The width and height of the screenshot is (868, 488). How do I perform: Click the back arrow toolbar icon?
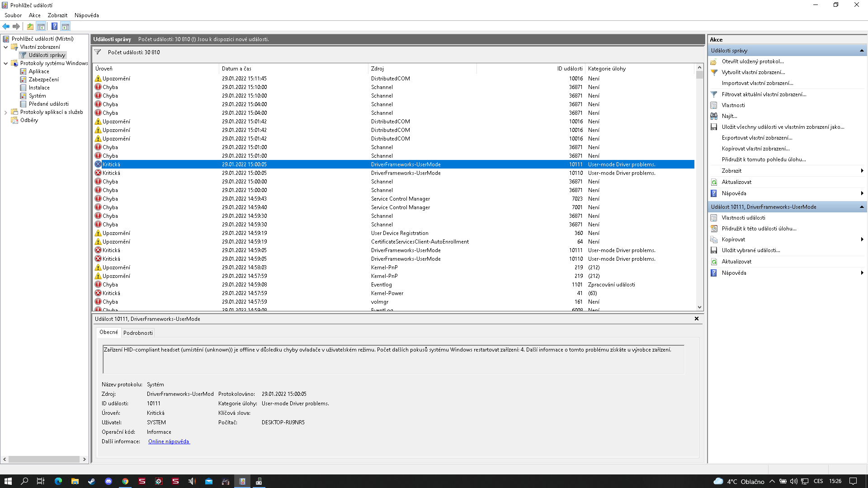6,26
